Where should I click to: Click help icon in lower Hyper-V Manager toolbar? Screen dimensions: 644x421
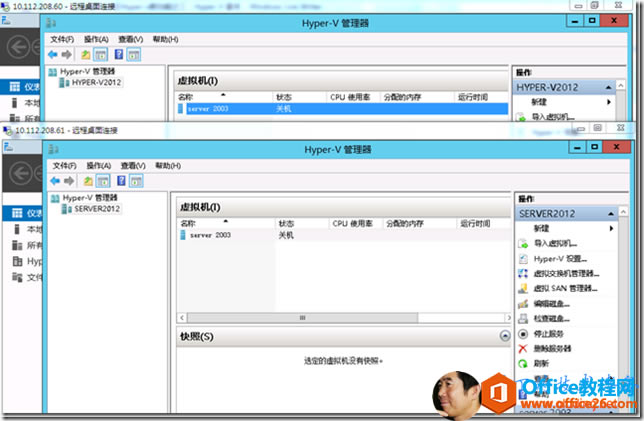(121, 181)
